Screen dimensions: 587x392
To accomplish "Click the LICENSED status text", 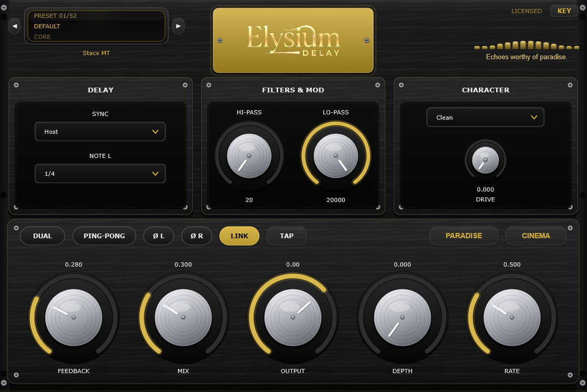I will [526, 11].
